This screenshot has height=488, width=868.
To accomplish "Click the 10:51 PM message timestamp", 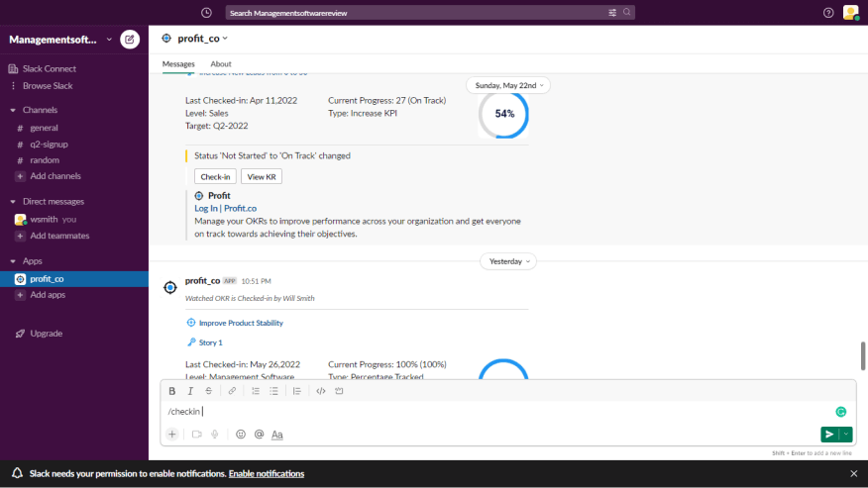I will [x=256, y=282].
